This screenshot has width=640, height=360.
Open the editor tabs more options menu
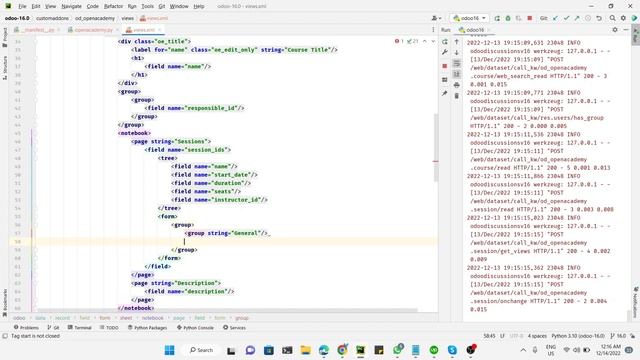(433, 30)
